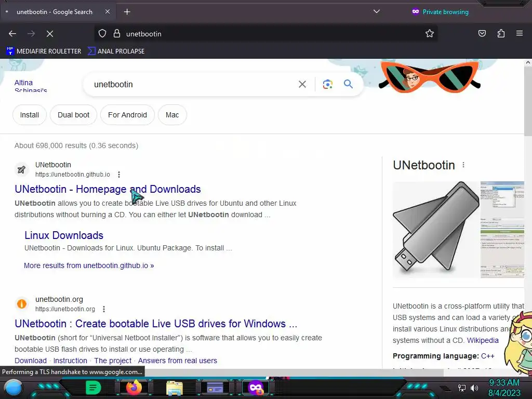The height and width of the screenshot is (399, 532).
Task: Open UNetbootin : Create bootable Live USB result
Action: [x=156, y=324]
